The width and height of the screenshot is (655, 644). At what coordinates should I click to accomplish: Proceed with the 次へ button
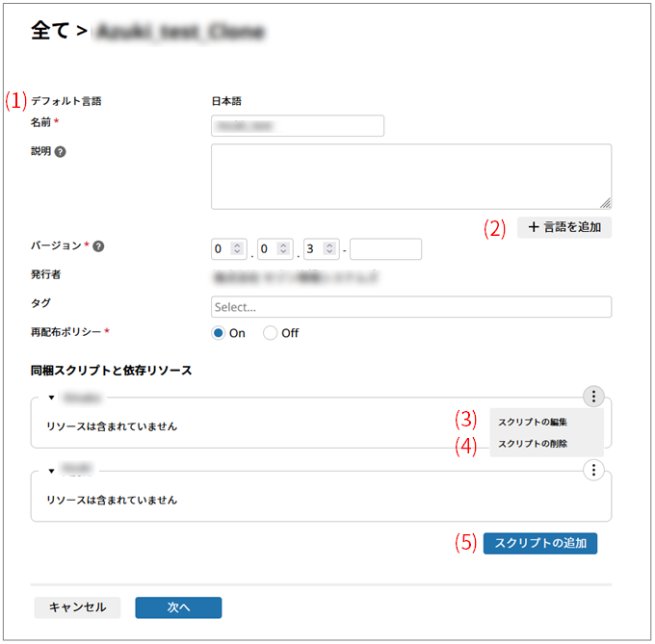click(x=178, y=607)
